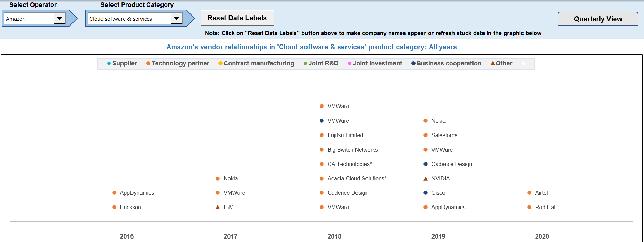644x242 pixels.
Task: Click the Fujitsu Limited data point
Action: tap(322, 135)
